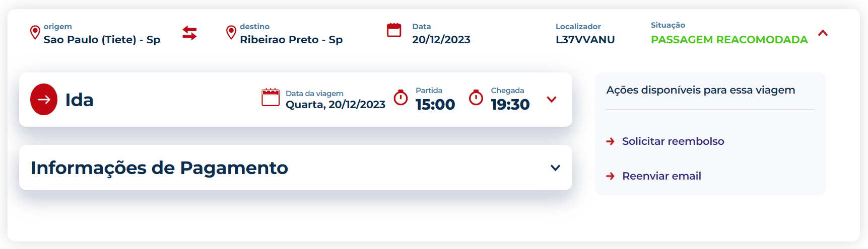Screen dimensions: 868x249
Task: Click the calendar icon next to Data da viagem
Action: pos(271,97)
